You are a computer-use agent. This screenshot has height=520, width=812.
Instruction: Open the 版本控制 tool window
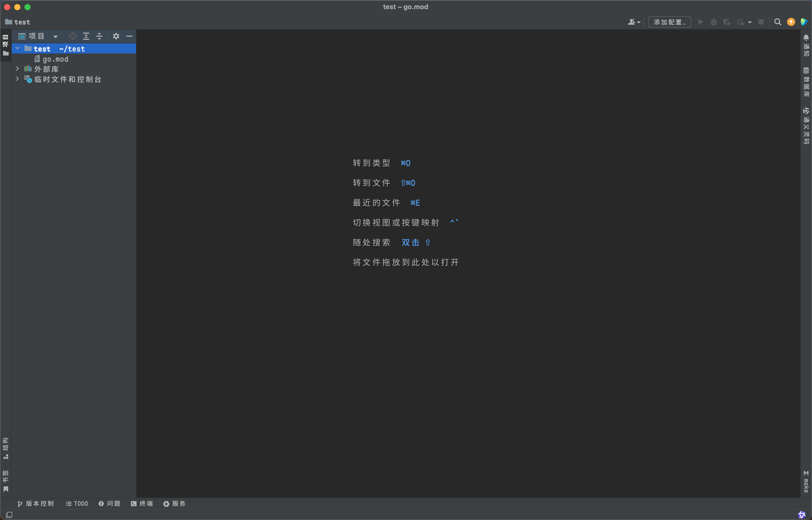[36, 503]
